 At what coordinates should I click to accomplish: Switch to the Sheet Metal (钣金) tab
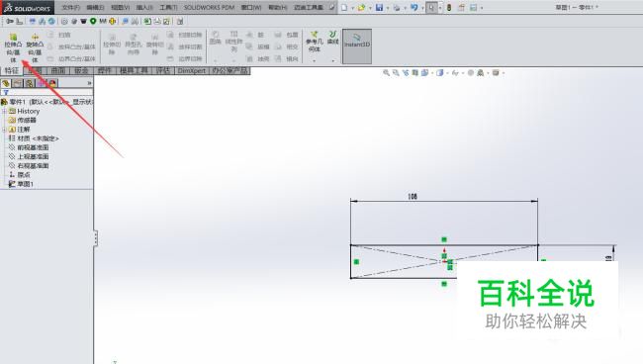[81, 70]
